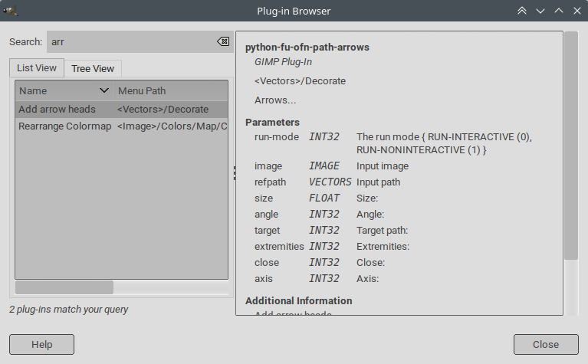Toggle the sort arrow in the Name column
Image resolution: width=588 pixels, height=364 pixels.
104,90
